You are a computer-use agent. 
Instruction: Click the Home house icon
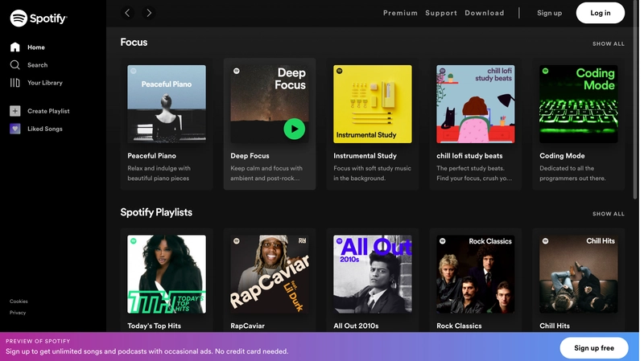click(14, 47)
